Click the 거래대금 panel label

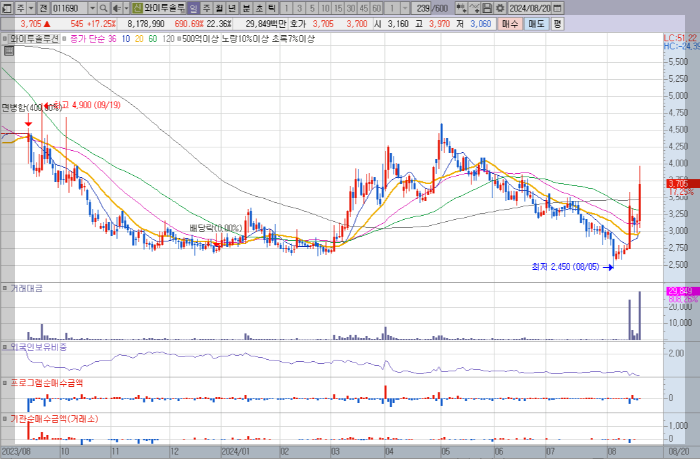click(x=26, y=288)
